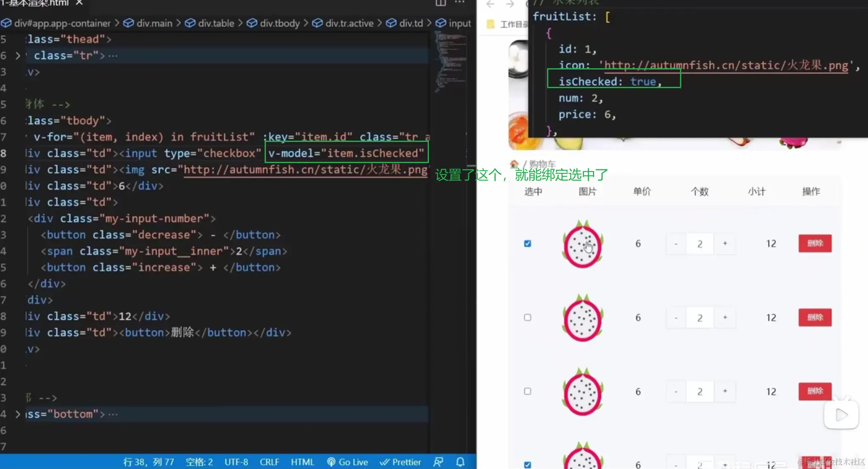Click the Go Live broadcast icon
Viewport: 868px width, 469px height.
coord(332,462)
